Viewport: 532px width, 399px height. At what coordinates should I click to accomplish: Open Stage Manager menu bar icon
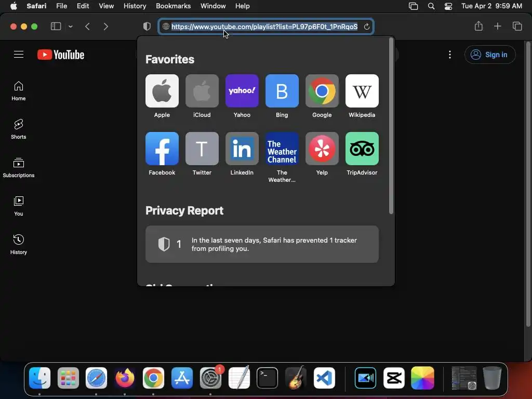413,6
